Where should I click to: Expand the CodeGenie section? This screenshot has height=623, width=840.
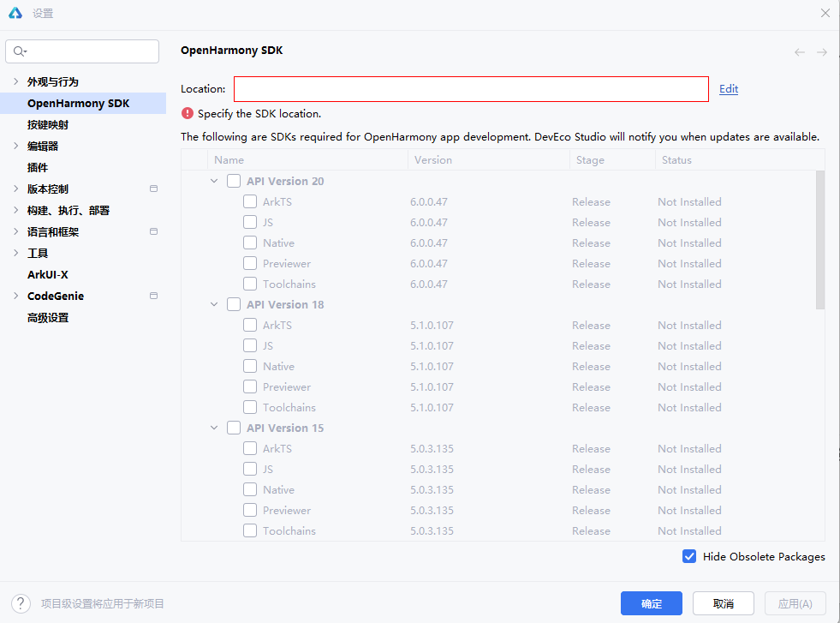click(15, 296)
